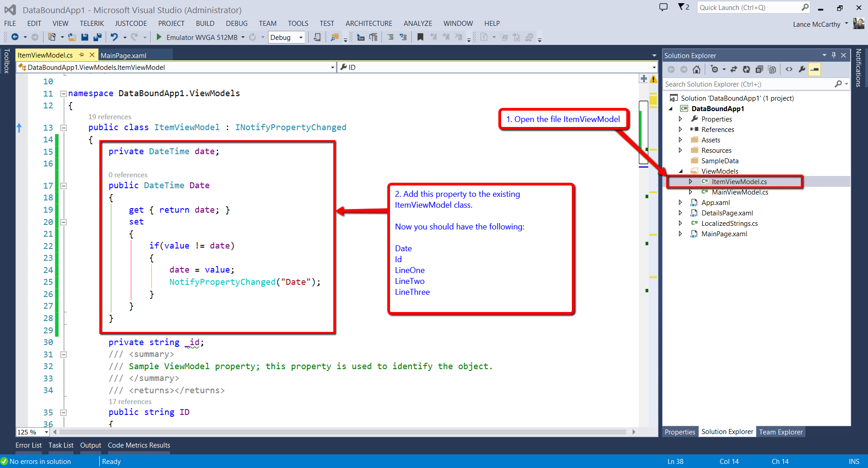868x468 pixels.
Task: Collapse the namespace block at line 11
Action: point(63,94)
